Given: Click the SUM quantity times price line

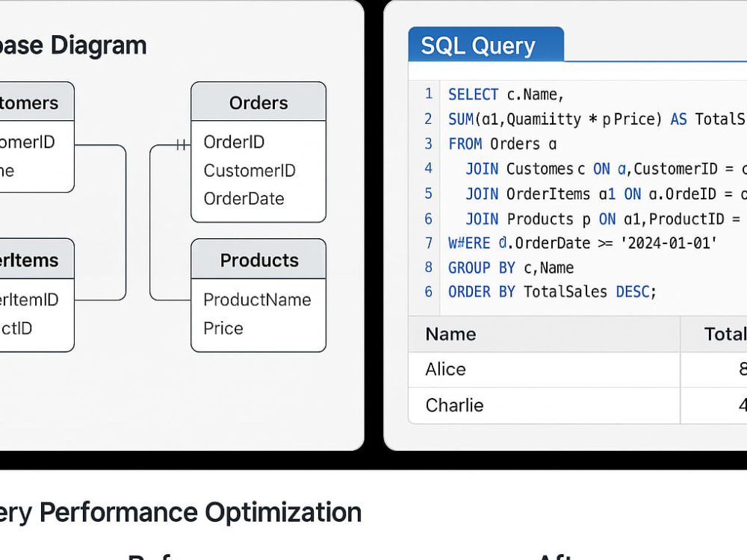Looking at the screenshot, I should coord(598,119).
